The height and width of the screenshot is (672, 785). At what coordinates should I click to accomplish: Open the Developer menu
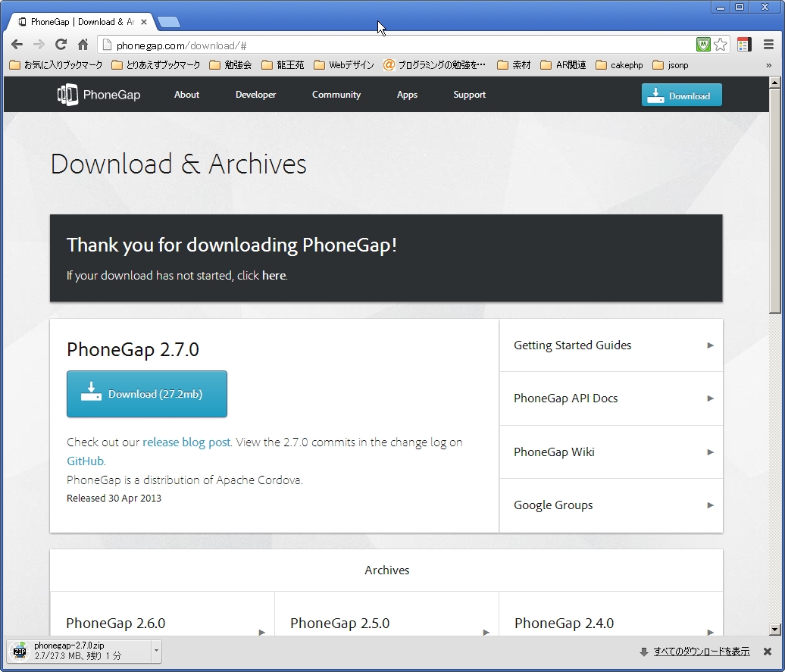tap(256, 95)
